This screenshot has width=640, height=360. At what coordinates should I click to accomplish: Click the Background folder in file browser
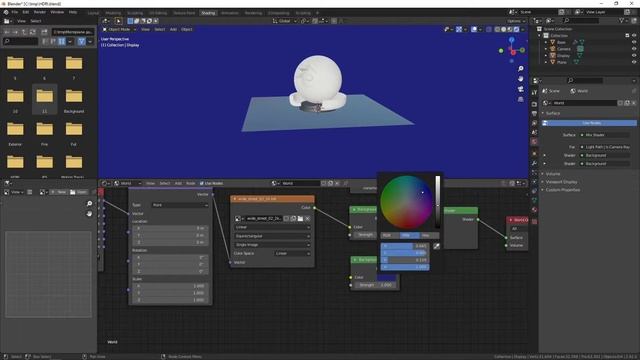tap(74, 100)
